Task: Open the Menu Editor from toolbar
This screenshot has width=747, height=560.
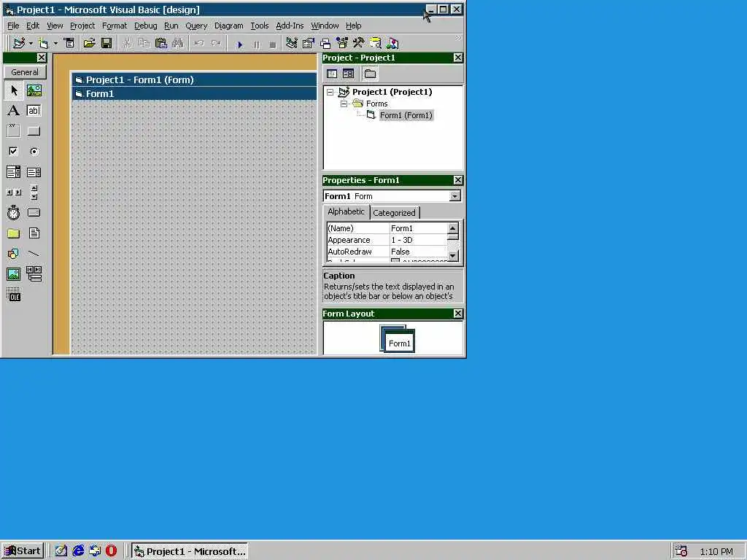Action: tap(69, 43)
